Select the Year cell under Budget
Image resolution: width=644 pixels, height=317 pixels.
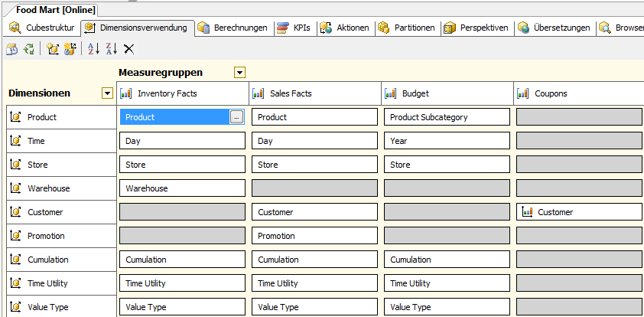pyautogui.click(x=447, y=141)
